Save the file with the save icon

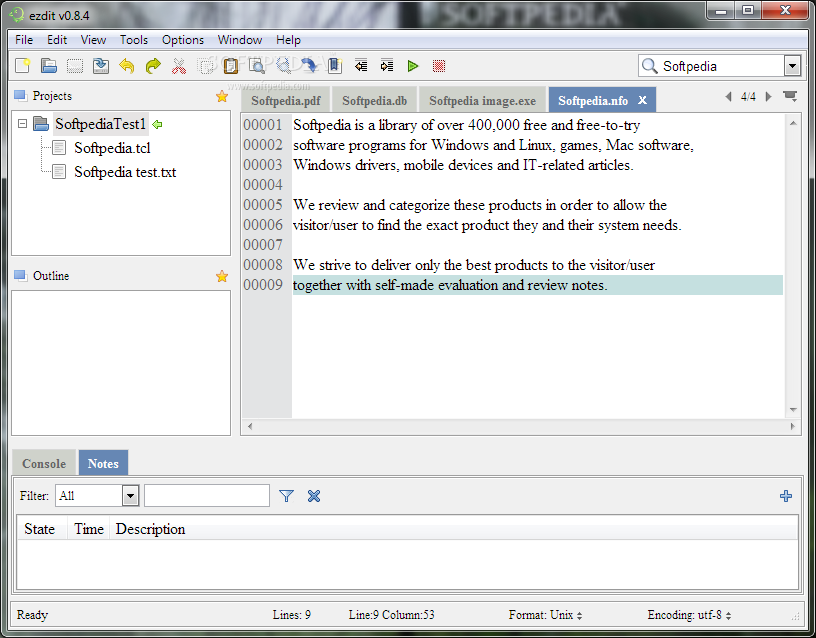pos(101,66)
